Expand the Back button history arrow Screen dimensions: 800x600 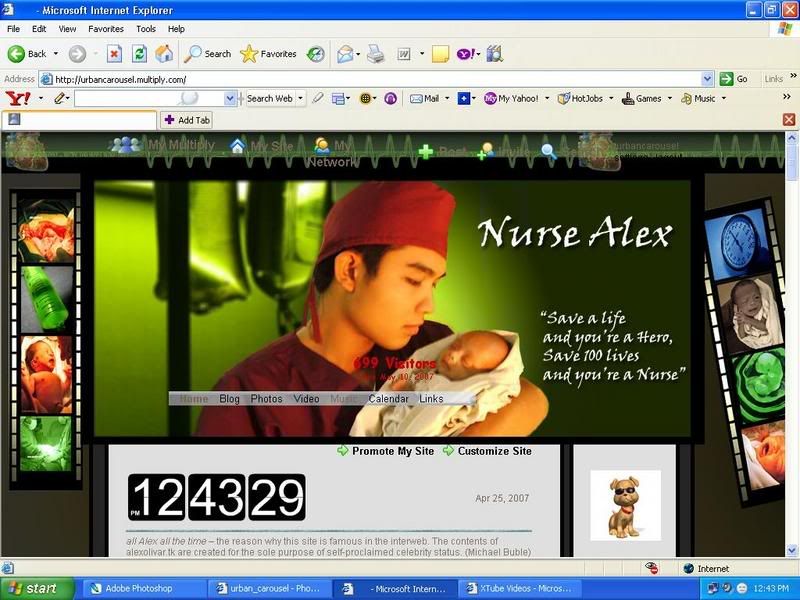click(56, 54)
